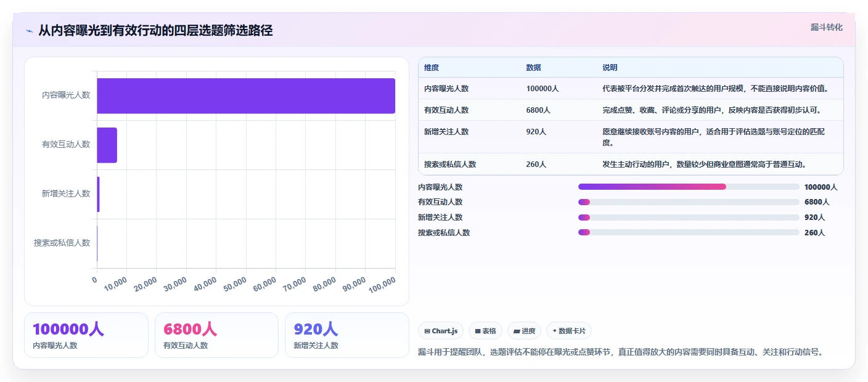Image resolution: width=868 pixels, height=382 pixels.
Task: Click the 漏斗转化 label in the header
Action: tap(826, 27)
